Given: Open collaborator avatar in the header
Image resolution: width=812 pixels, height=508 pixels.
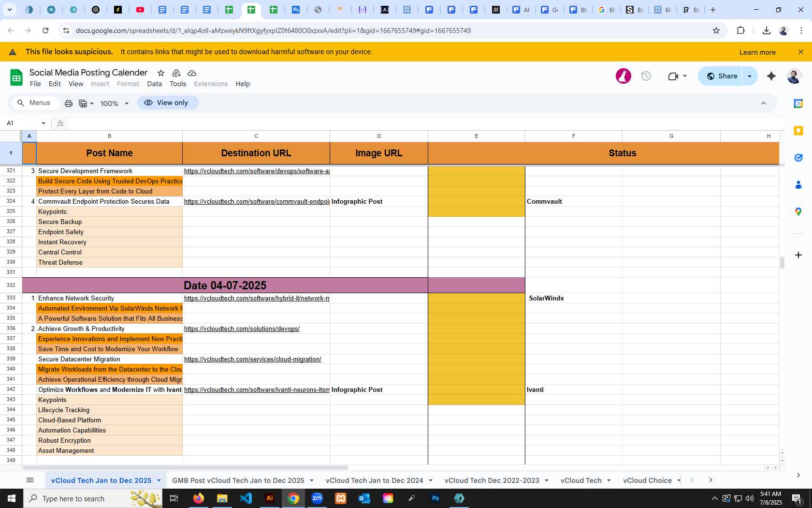Looking at the screenshot, I should pos(623,76).
